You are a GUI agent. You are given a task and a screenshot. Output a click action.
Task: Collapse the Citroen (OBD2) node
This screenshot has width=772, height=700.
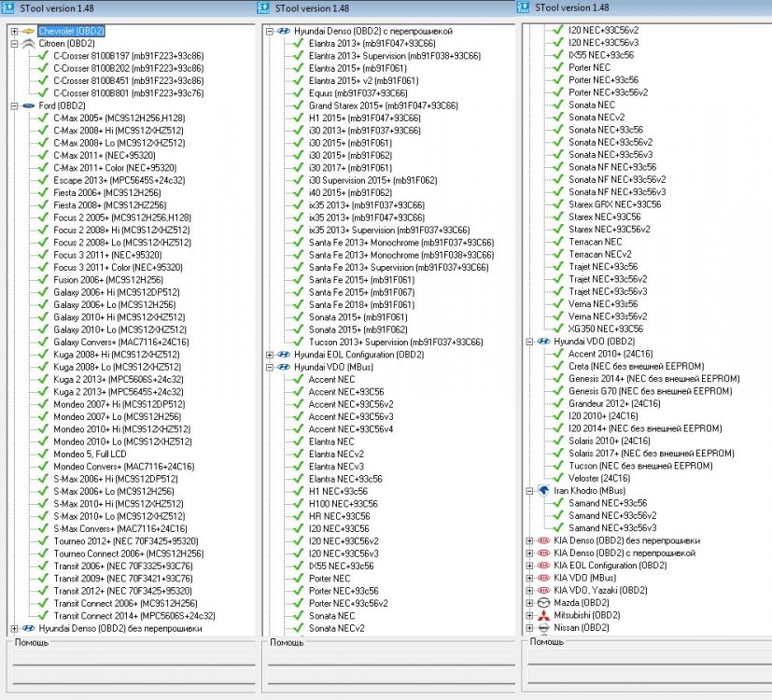coord(14,44)
